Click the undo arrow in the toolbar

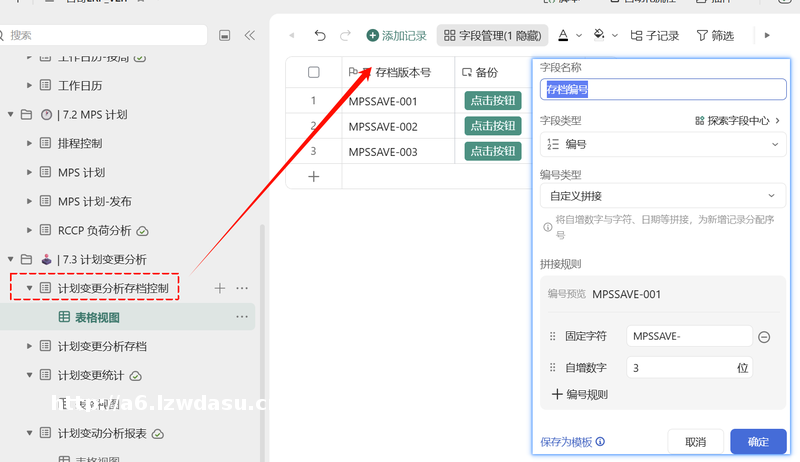tap(320, 35)
